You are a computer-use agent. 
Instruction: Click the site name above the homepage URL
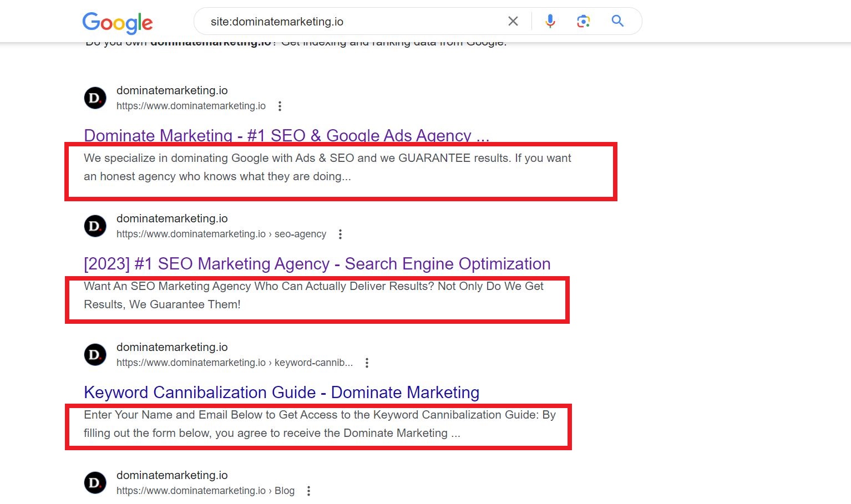pos(172,90)
